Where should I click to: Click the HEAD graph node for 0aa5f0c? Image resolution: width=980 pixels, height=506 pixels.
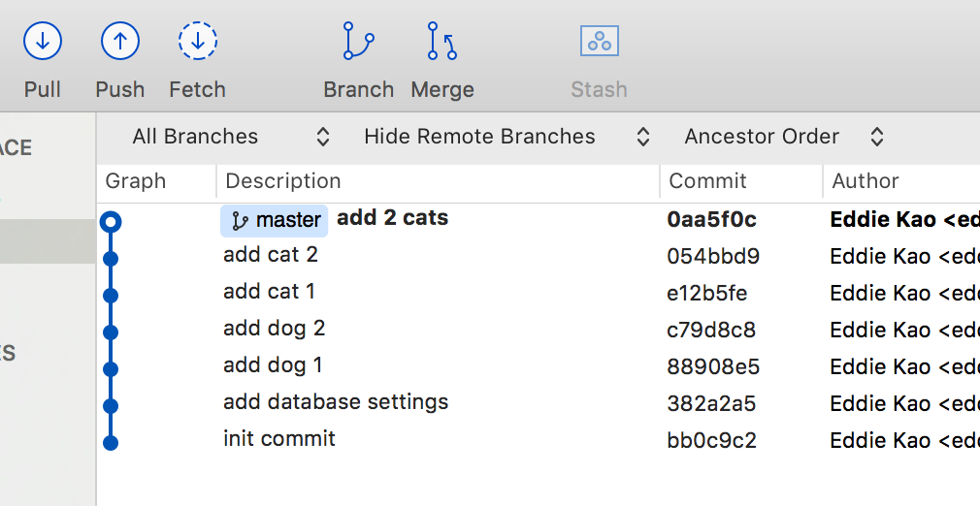[x=111, y=222]
